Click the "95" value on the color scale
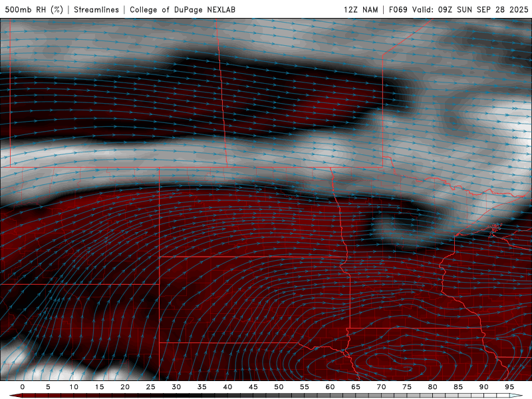Image resolution: width=532 pixels, height=399 pixels. coord(509,387)
